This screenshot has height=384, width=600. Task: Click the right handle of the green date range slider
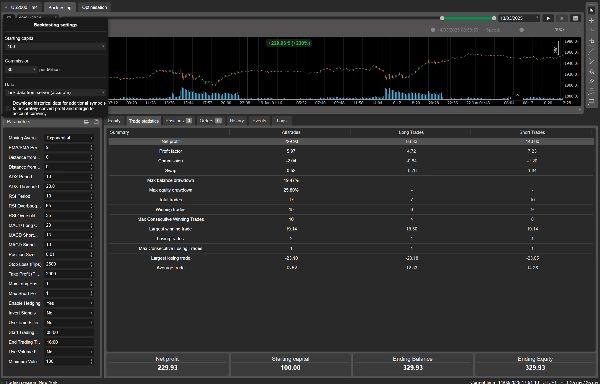[x=494, y=18]
